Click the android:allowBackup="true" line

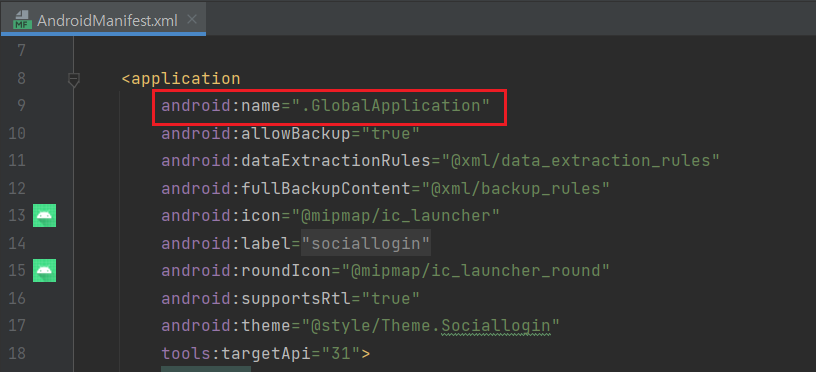[290, 134]
